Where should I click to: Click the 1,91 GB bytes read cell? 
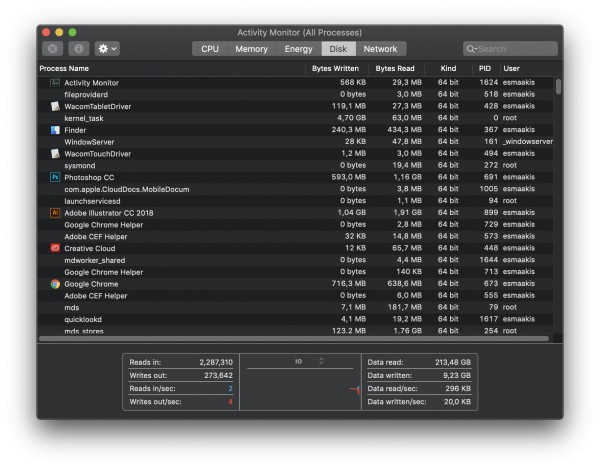tap(408, 213)
